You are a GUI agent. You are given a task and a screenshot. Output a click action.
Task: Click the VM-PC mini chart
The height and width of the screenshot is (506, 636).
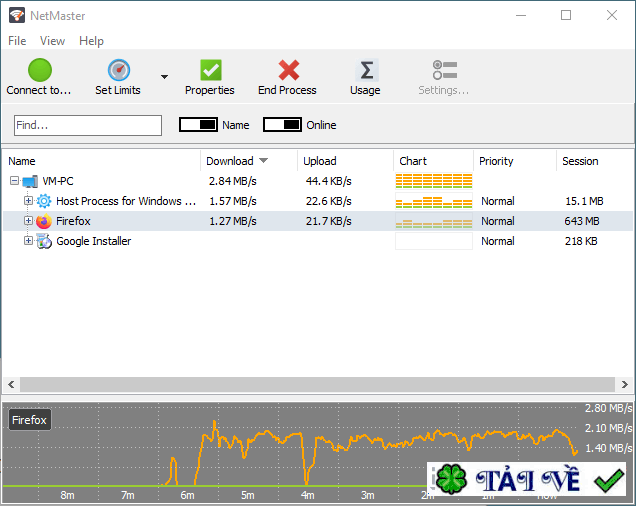(x=434, y=181)
